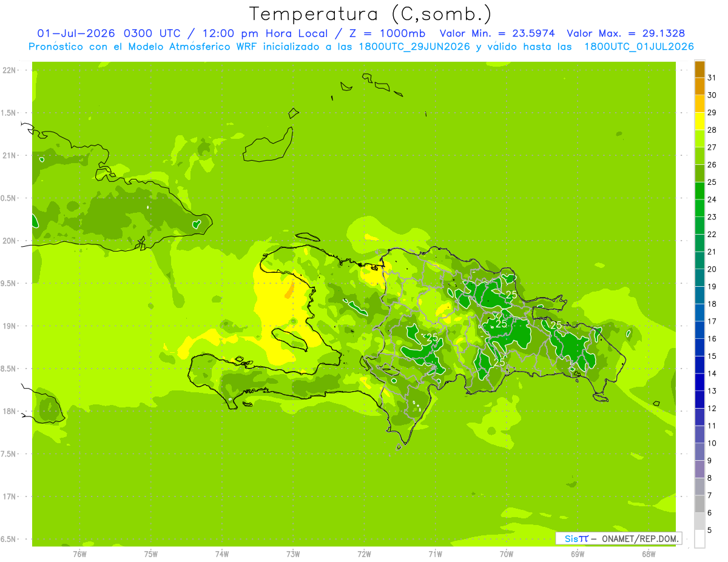Image resolution: width=728 pixels, height=562 pixels.
Task: Click the 70W longitude label
Action: (506, 554)
